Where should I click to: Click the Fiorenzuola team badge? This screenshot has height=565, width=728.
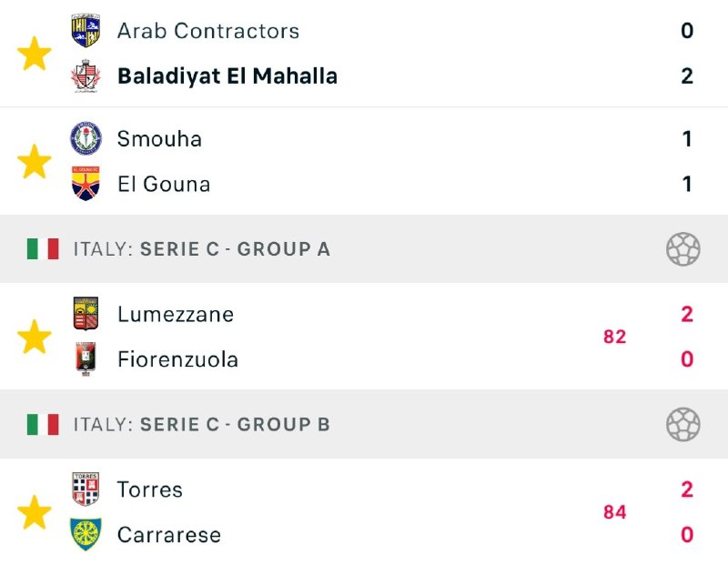[x=86, y=359]
